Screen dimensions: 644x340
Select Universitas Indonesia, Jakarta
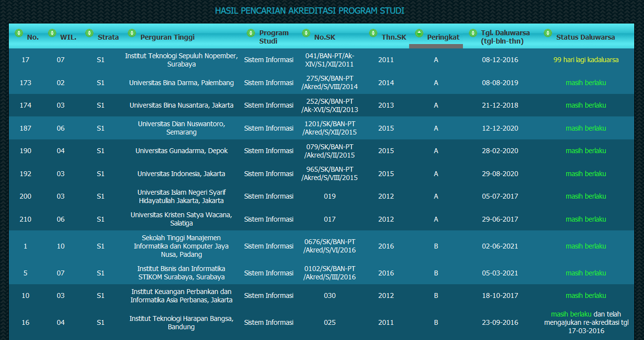tap(182, 174)
